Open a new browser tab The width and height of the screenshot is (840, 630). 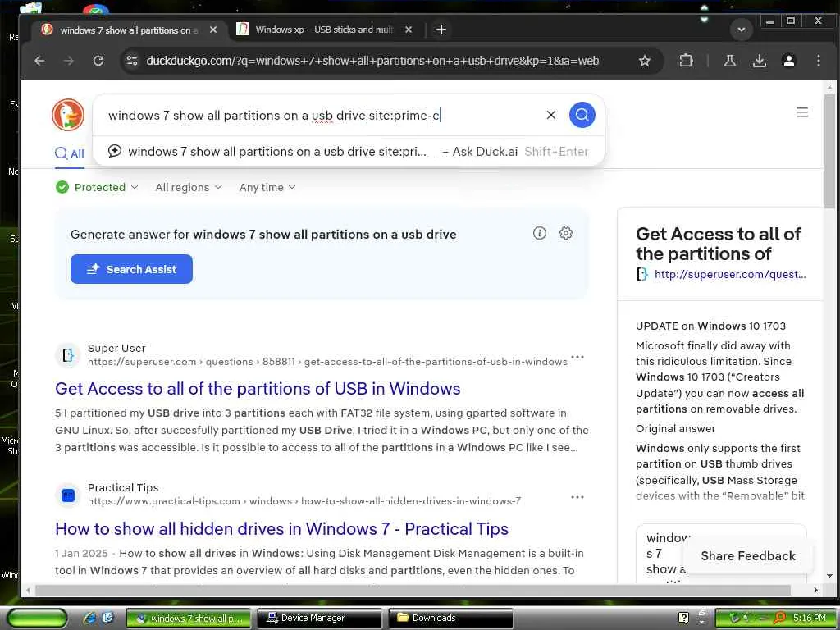pos(441,30)
